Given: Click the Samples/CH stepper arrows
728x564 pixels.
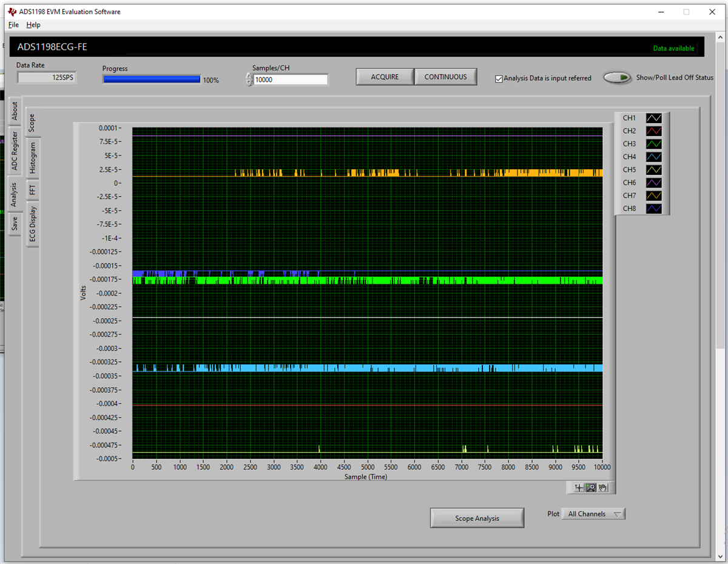Looking at the screenshot, I should click(249, 80).
